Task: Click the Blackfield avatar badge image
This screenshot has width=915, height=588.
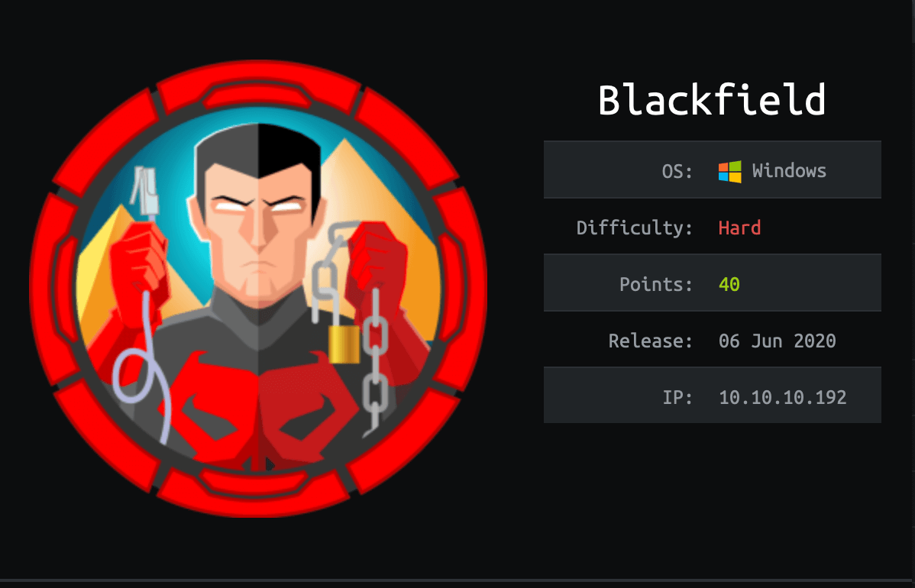Action: [x=258, y=289]
